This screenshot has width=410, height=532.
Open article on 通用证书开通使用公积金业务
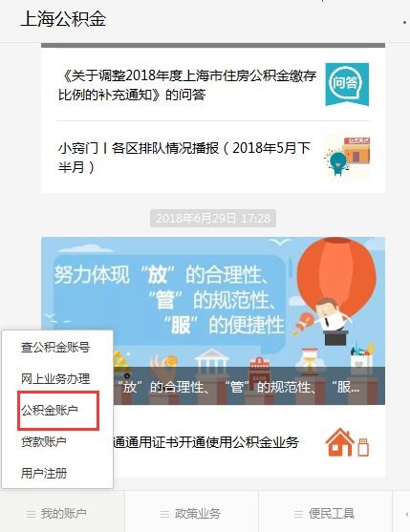[205, 442]
